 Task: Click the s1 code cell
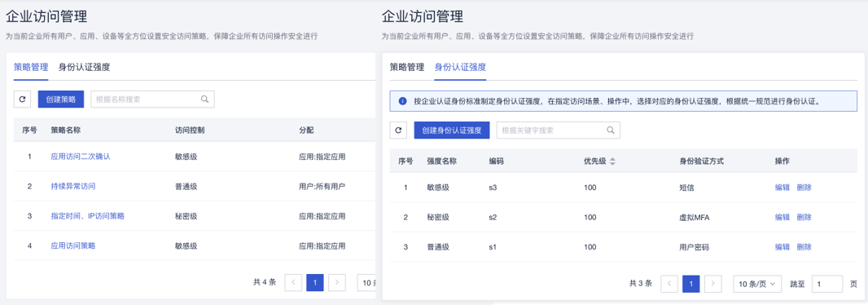493,247
